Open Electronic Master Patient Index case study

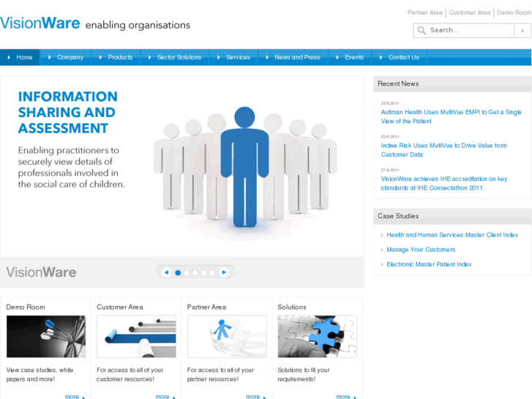pyautogui.click(x=430, y=264)
